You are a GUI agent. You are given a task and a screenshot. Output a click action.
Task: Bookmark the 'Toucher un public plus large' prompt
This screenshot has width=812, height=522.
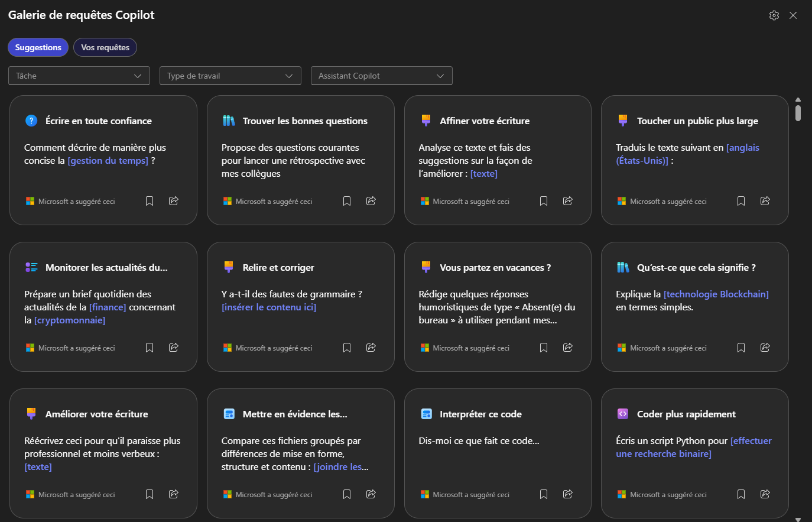click(741, 201)
